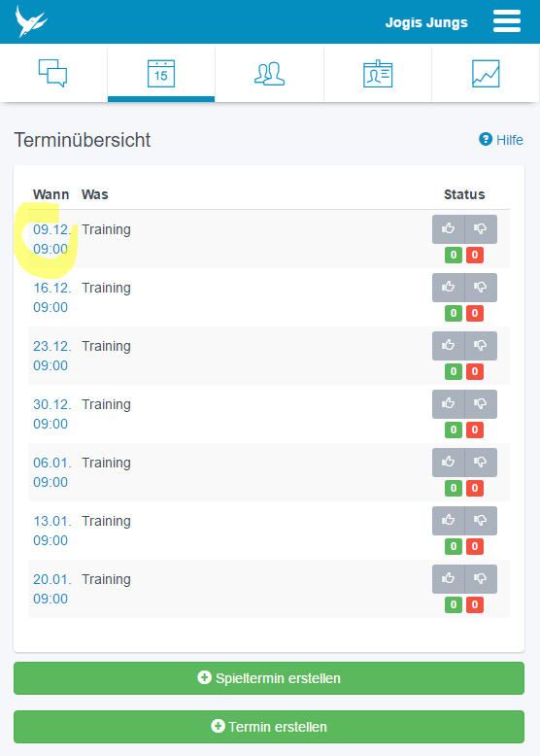The image size is (540, 756).
Task: Select the calendar tab
Action: (x=161, y=73)
